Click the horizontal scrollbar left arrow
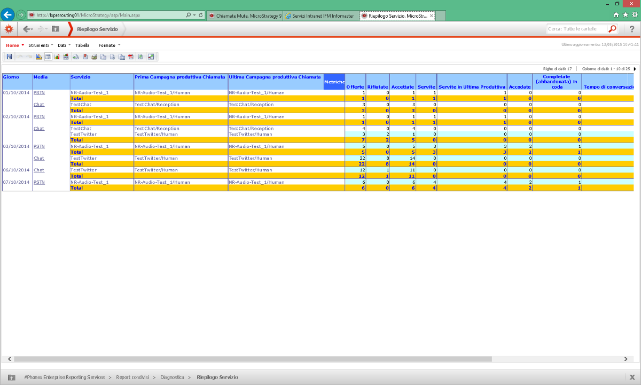This screenshot has height=385, width=641. [x=9, y=359]
